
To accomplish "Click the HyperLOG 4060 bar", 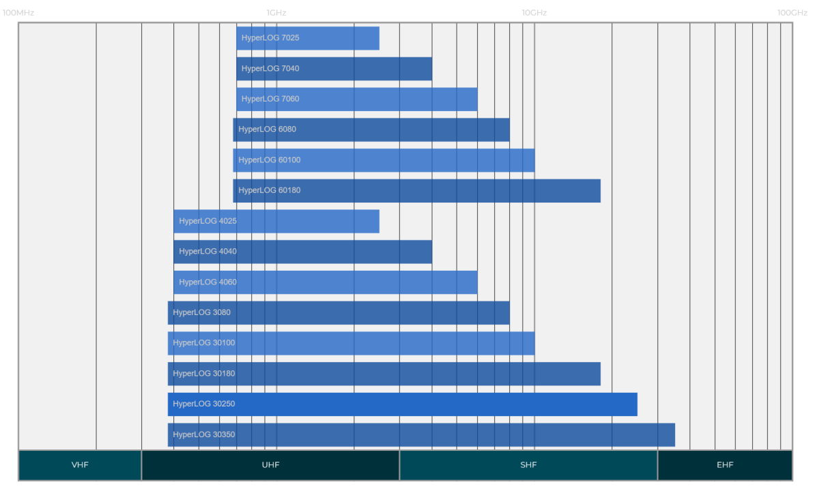I will pos(326,282).
